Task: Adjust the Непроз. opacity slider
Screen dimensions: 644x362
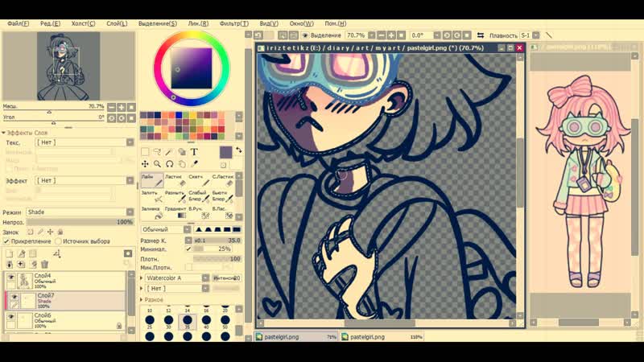Action: pyautogui.click(x=80, y=222)
